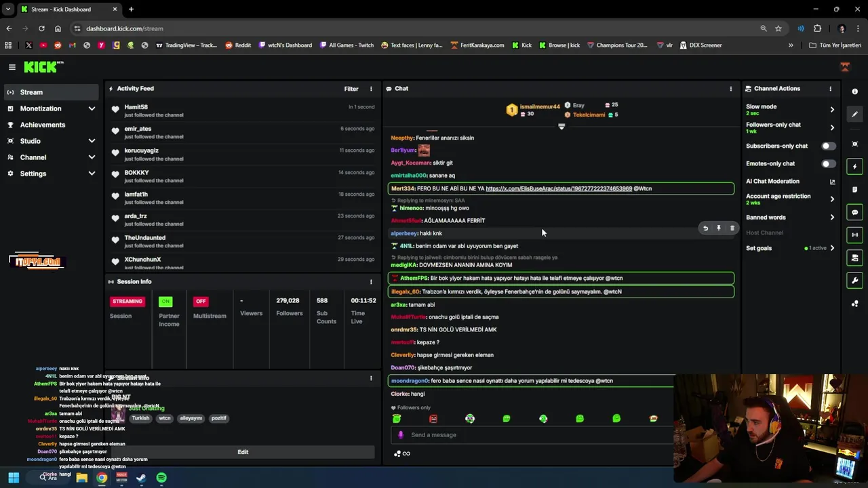Click username moondragon0 in chat
This screenshot has width=868, height=488.
(410, 381)
